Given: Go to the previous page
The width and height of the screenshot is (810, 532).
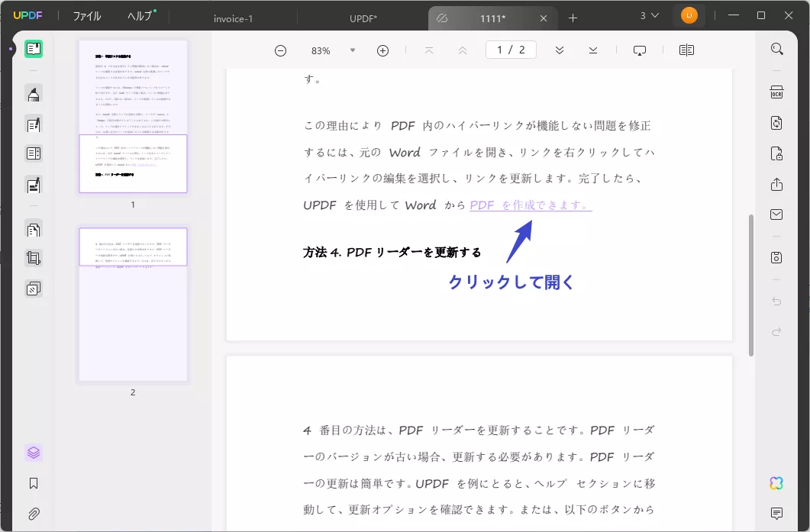Looking at the screenshot, I should pos(463,50).
